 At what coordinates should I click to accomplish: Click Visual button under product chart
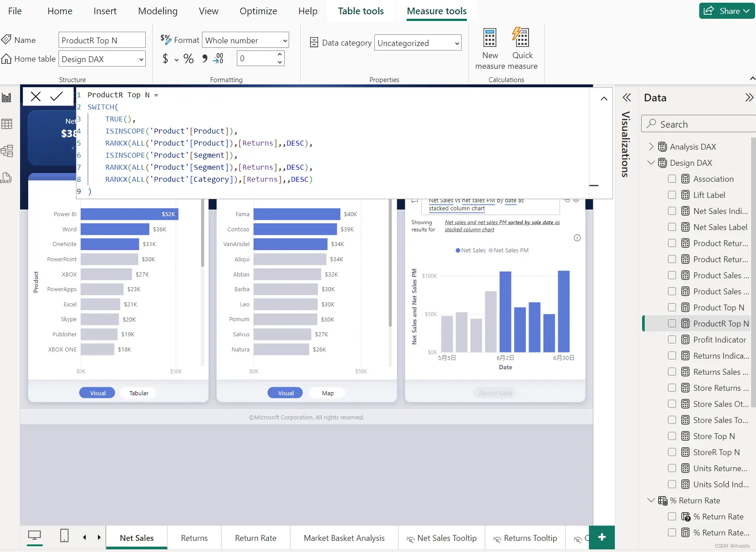coord(97,393)
